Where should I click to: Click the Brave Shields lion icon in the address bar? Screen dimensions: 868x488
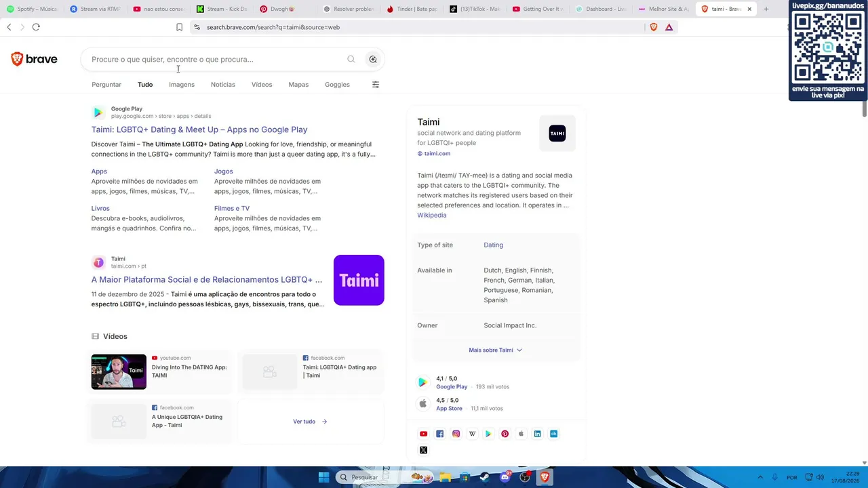point(654,27)
